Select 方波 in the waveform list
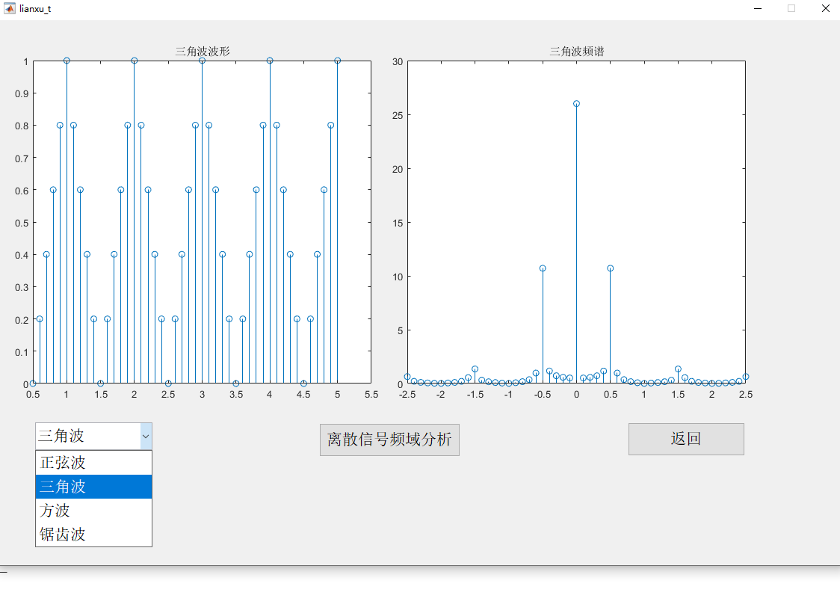Viewport: 840px width, 616px height. click(52, 511)
